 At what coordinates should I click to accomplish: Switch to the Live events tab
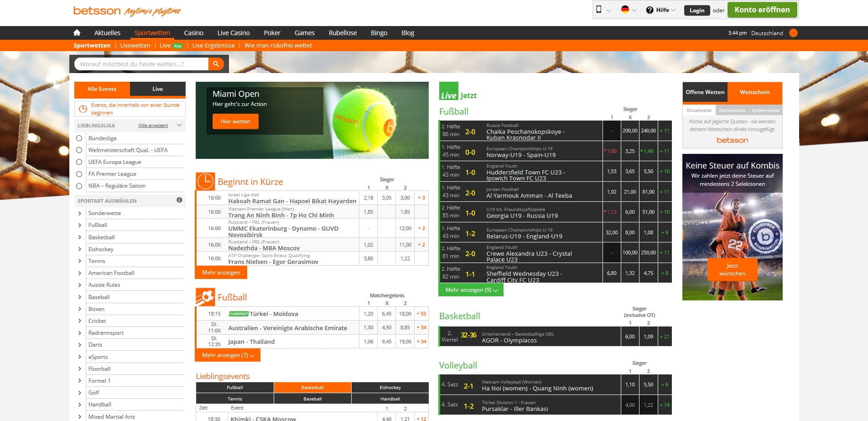(158, 89)
